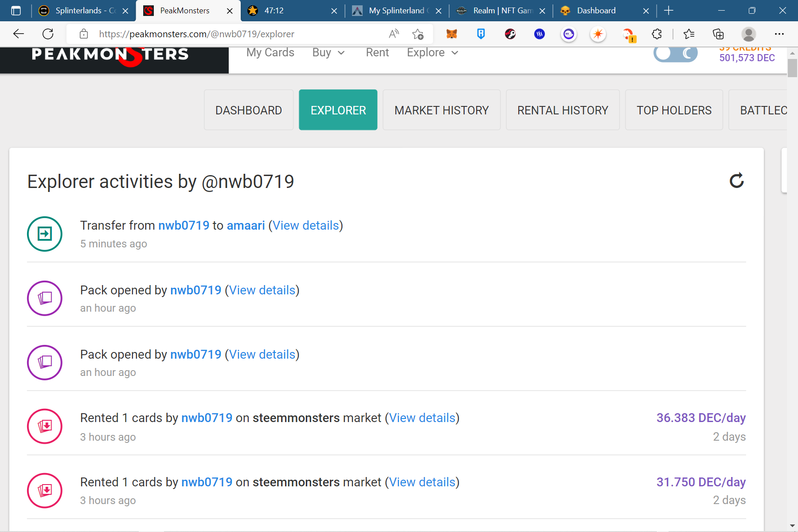Toggle the dark mode switch
Viewport: 798px width, 532px height.
pos(675,54)
